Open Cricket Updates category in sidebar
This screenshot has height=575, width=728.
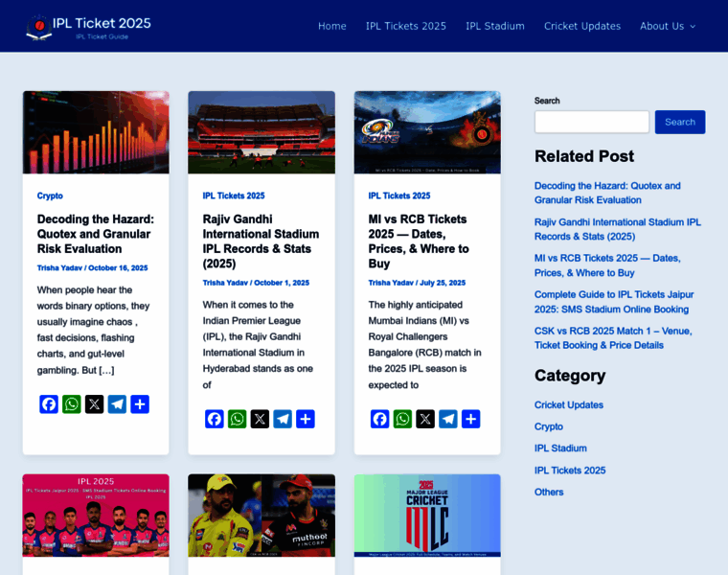tap(569, 405)
